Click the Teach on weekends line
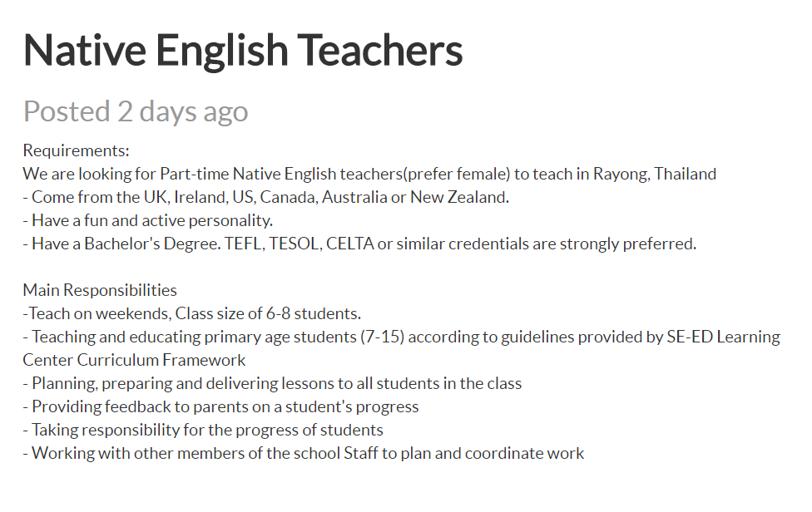 pyautogui.click(x=192, y=313)
